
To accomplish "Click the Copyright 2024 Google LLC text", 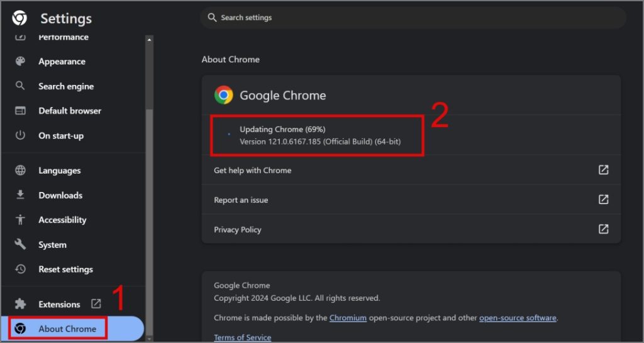I will pos(297,298).
